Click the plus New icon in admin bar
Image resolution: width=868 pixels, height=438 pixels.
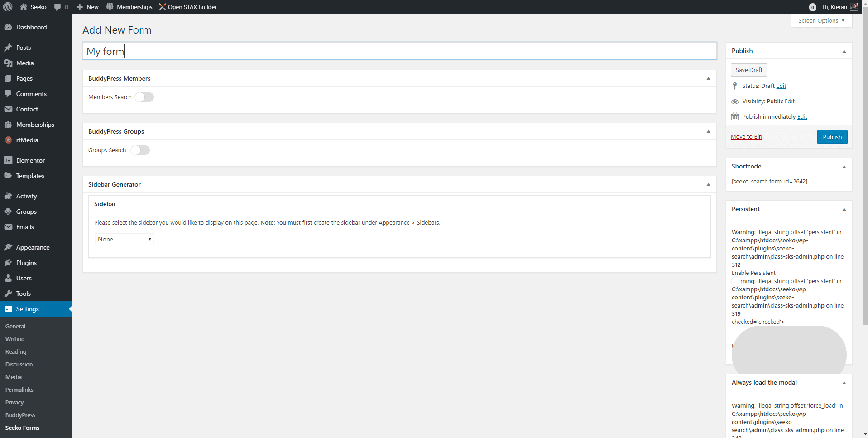(x=80, y=7)
